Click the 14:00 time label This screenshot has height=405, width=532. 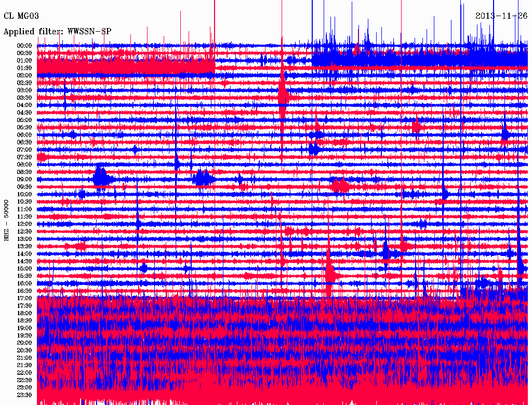(24, 254)
